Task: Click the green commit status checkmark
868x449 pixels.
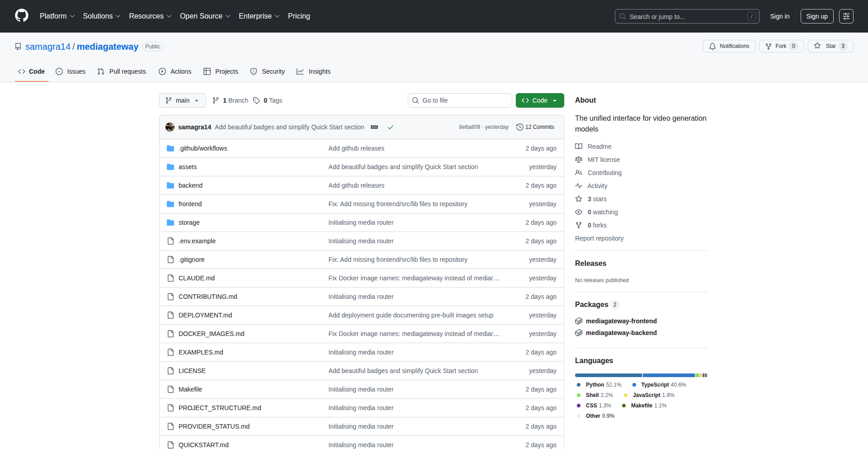Action: coord(391,127)
